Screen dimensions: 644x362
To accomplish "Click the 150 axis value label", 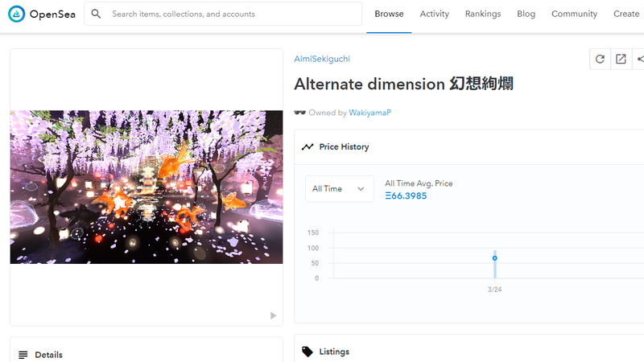I will tap(313, 232).
